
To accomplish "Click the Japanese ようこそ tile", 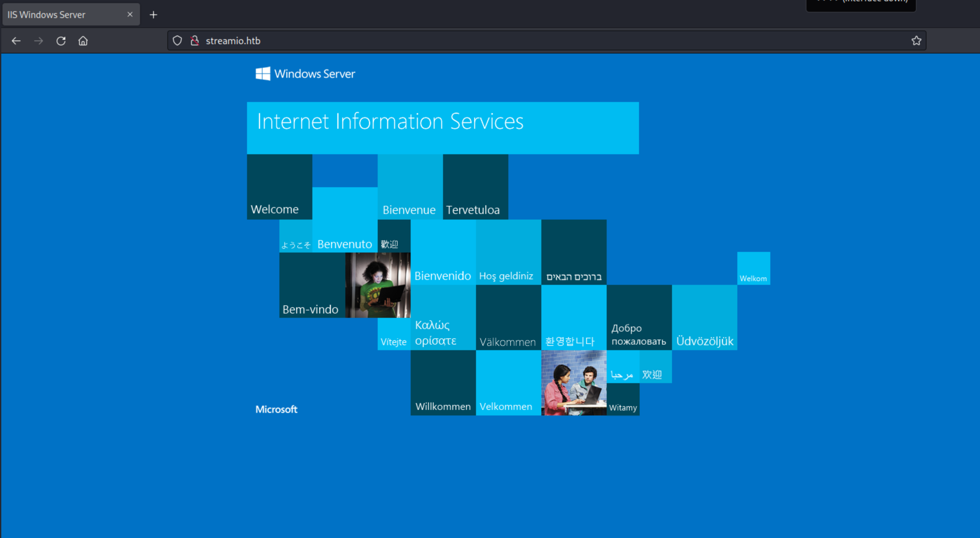I will click(296, 236).
